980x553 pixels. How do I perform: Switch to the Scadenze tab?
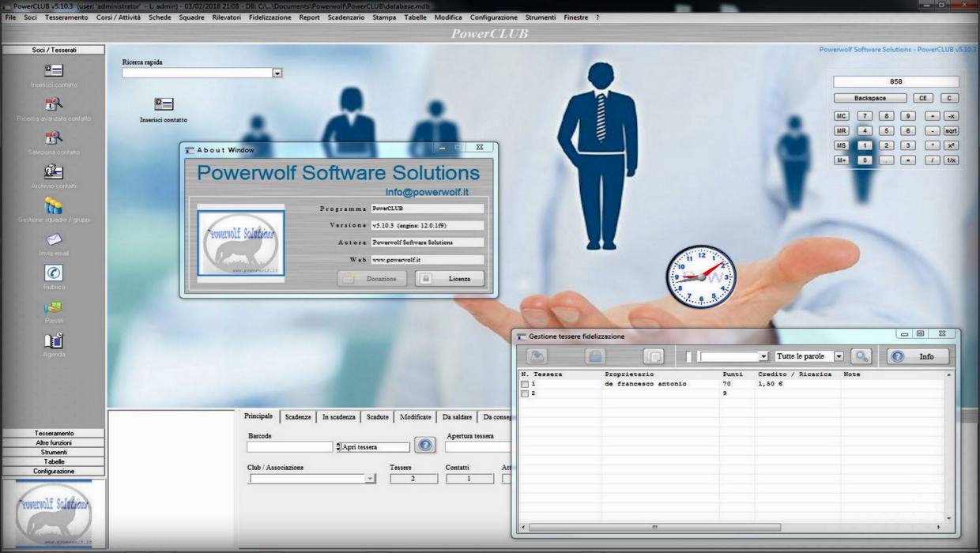pyautogui.click(x=298, y=417)
